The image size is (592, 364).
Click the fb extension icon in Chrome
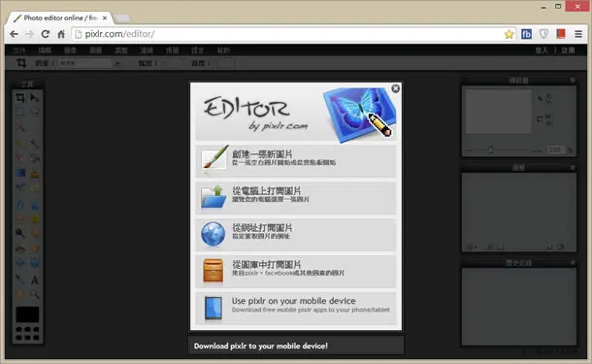(x=526, y=34)
